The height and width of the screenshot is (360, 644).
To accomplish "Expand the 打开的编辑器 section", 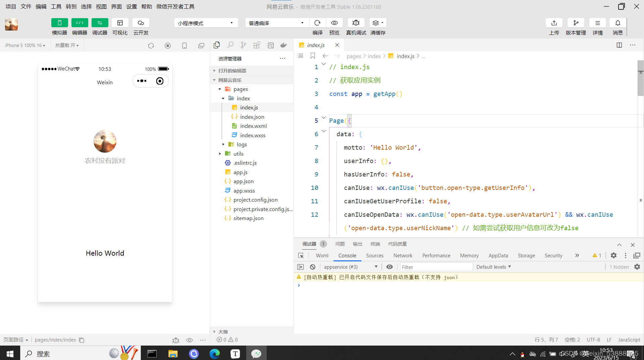I will click(x=252, y=71).
